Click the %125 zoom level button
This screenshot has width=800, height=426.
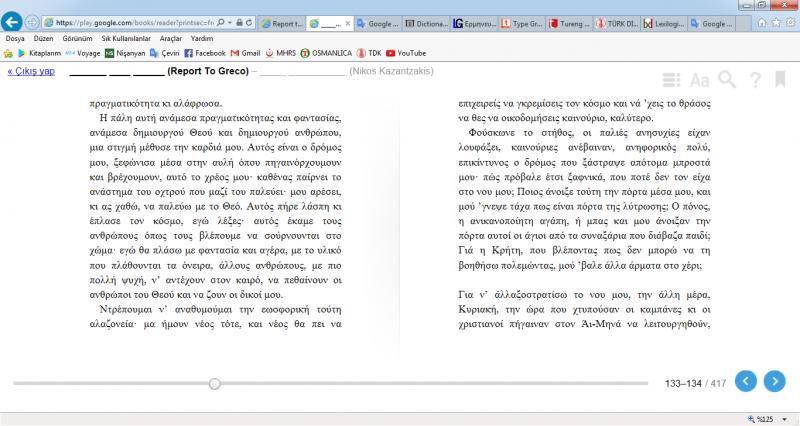760,419
